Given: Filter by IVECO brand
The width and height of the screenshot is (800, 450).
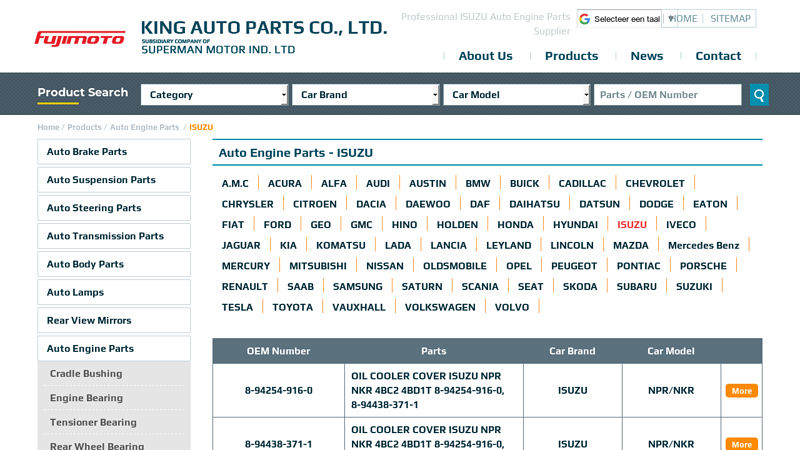Looking at the screenshot, I should click(x=681, y=225).
